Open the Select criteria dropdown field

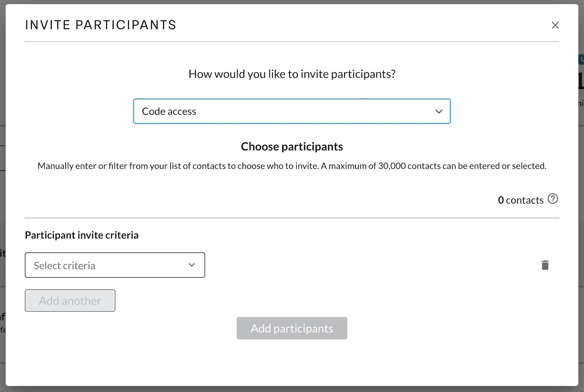click(115, 265)
